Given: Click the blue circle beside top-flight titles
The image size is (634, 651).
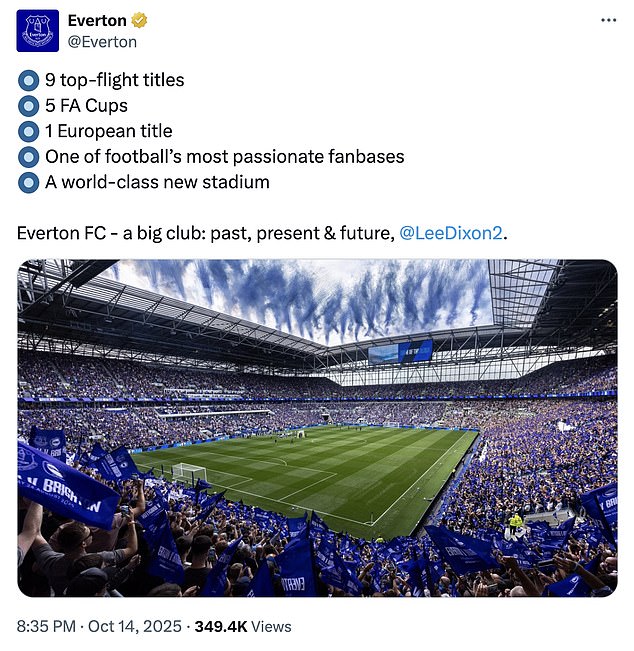Looking at the screenshot, I should (28, 79).
